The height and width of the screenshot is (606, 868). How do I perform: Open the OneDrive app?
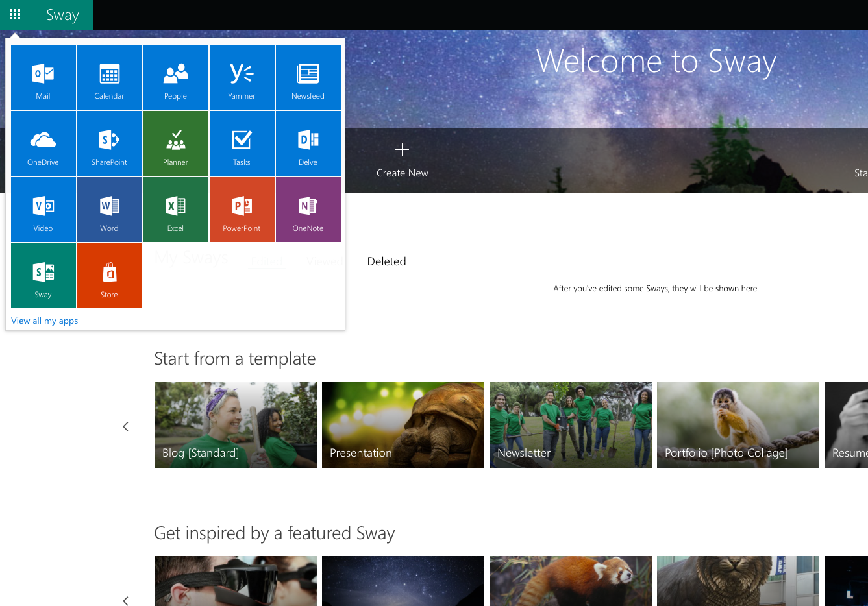(x=43, y=143)
